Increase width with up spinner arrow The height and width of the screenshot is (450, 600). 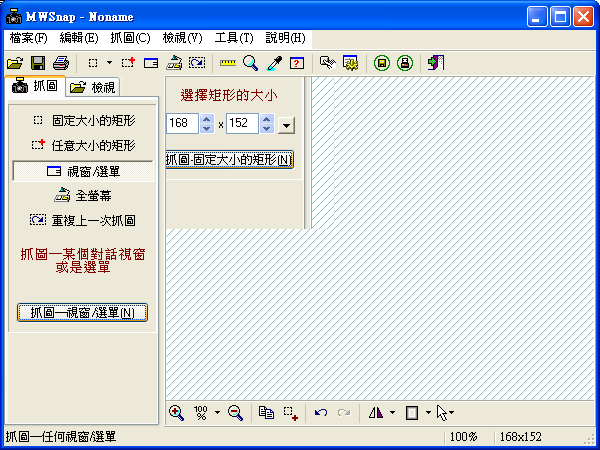pyautogui.click(x=207, y=119)
